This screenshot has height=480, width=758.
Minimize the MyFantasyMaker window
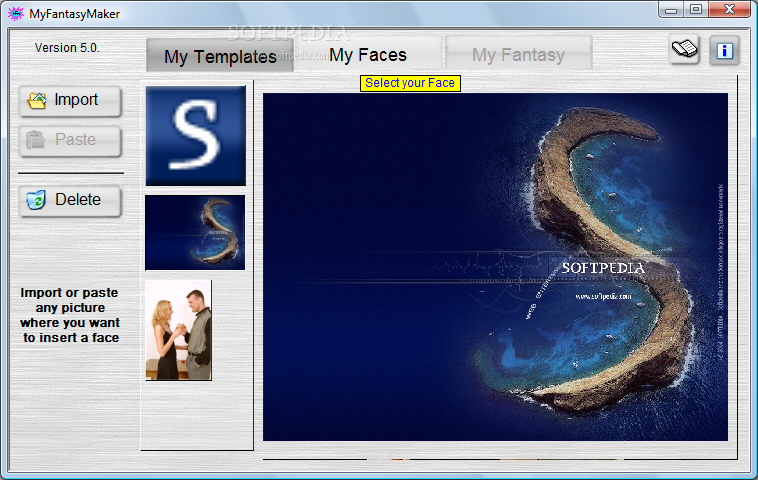pyautogui.click(x=671, y=9)
